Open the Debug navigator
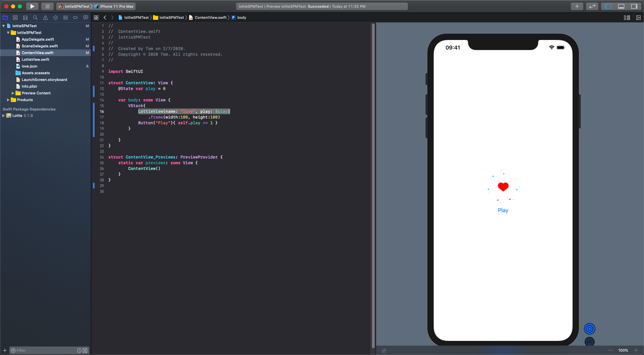The height and width of the screenshot is (355, 644). click(x=65, y=17)
